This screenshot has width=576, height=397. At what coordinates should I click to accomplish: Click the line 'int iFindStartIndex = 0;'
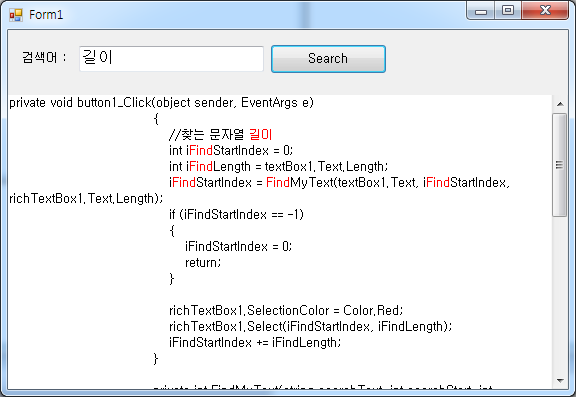click(231, 151)
